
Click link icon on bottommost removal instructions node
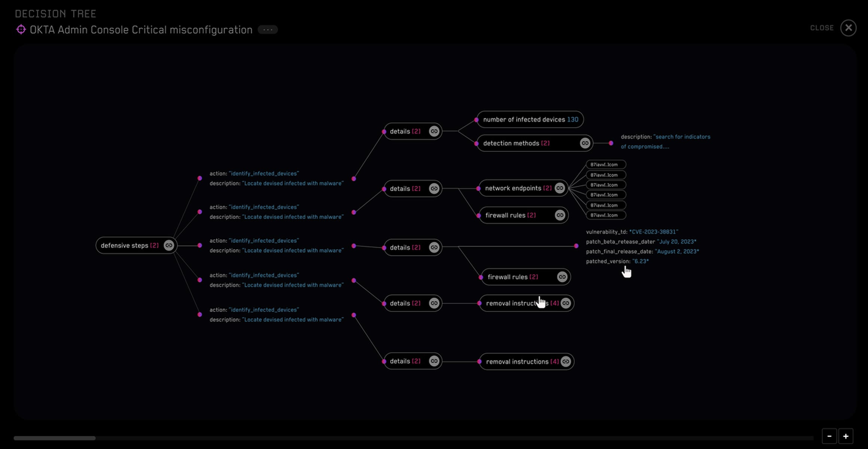566,361
